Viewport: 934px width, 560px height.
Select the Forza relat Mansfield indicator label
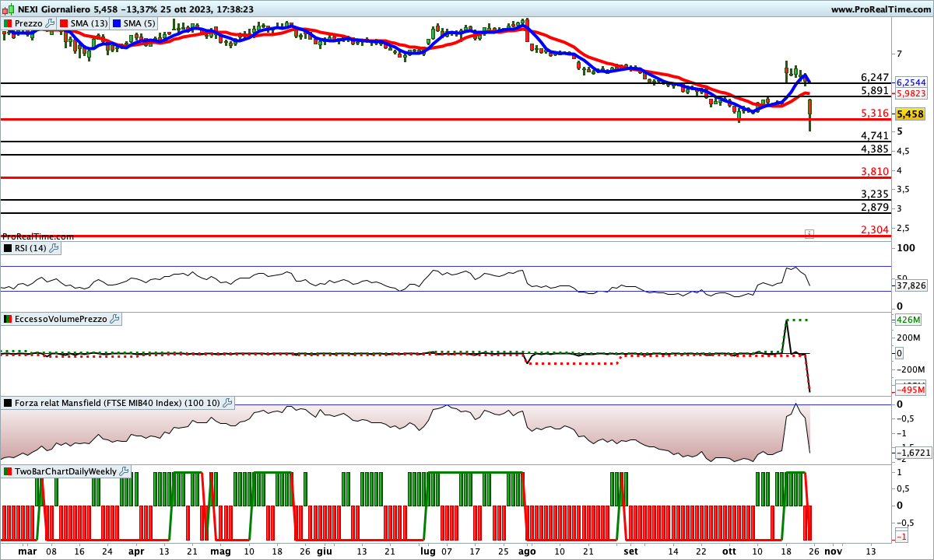point(118,403)
